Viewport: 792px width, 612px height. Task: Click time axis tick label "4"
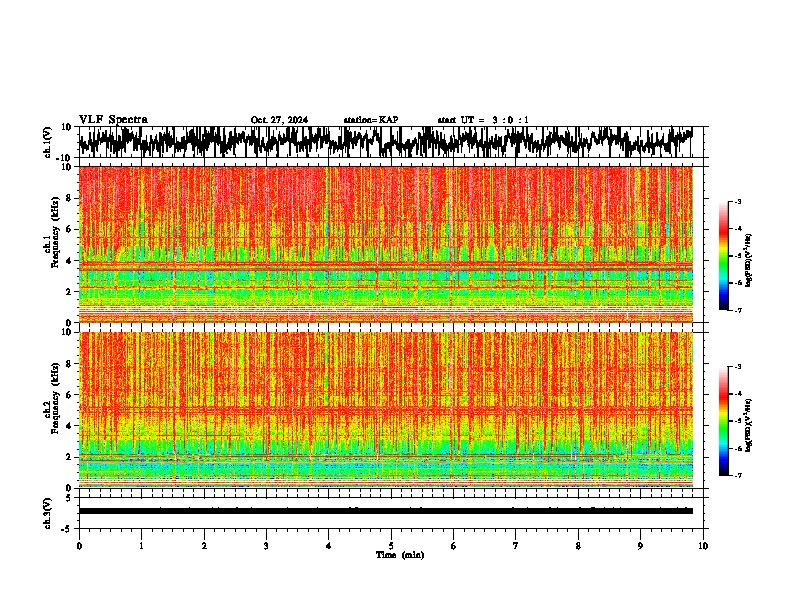pyautogui.click(x=329, y=546)
